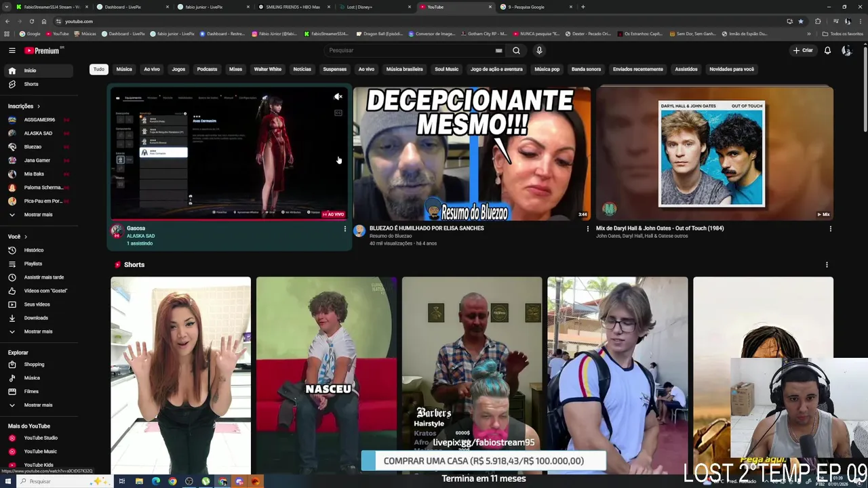
Task: Open Chrome extensions puzzle icon
Action: (818, 21)
